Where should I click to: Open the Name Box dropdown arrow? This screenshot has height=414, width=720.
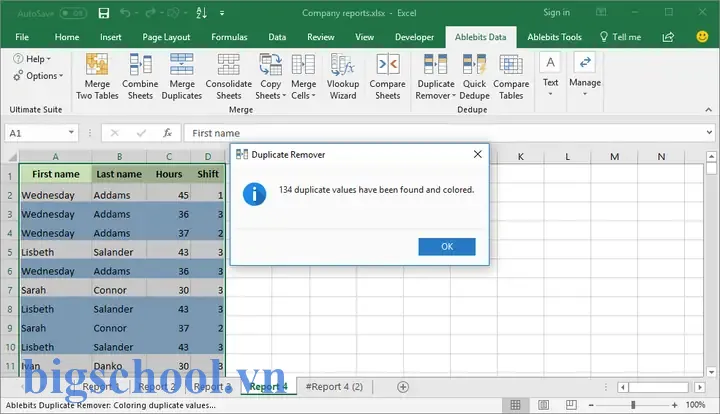click(71, 133)
